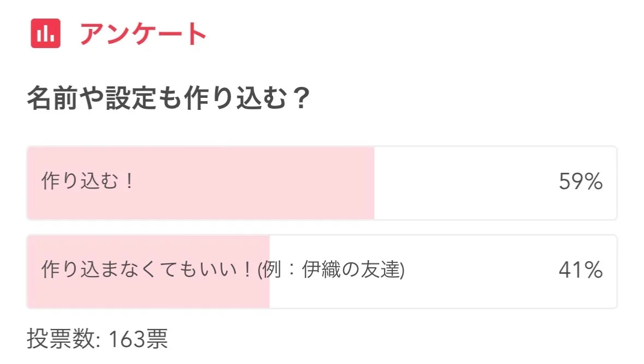
Task: Click the 41% result percentage
Action: 580,271
